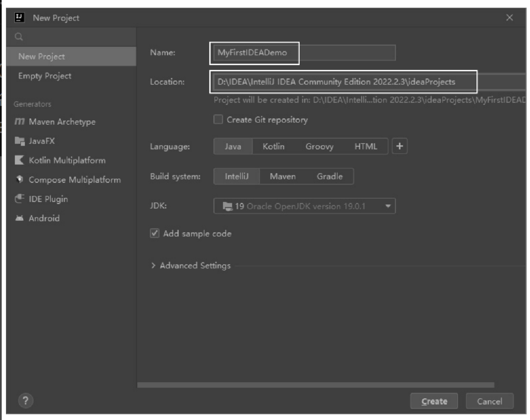This screenshot has width=530, height=420.
Task: Expand Advanced Settings section
Action: [191, 266]
